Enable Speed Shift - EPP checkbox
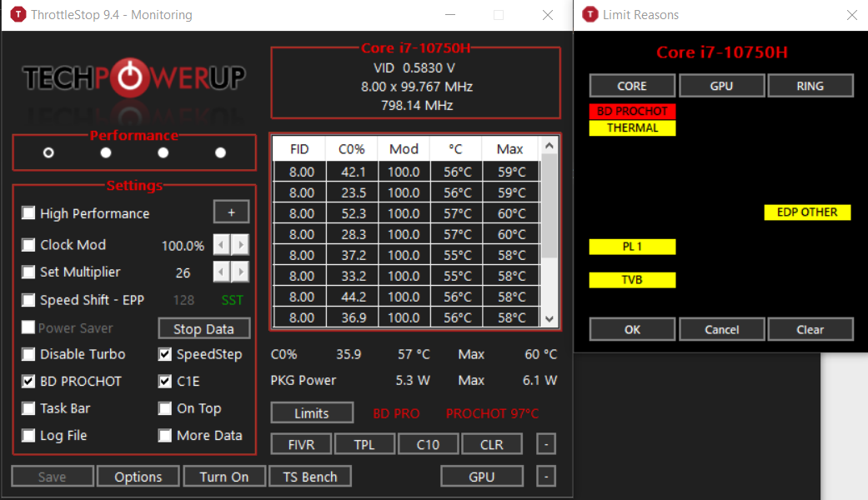 (x=28, y=300)
